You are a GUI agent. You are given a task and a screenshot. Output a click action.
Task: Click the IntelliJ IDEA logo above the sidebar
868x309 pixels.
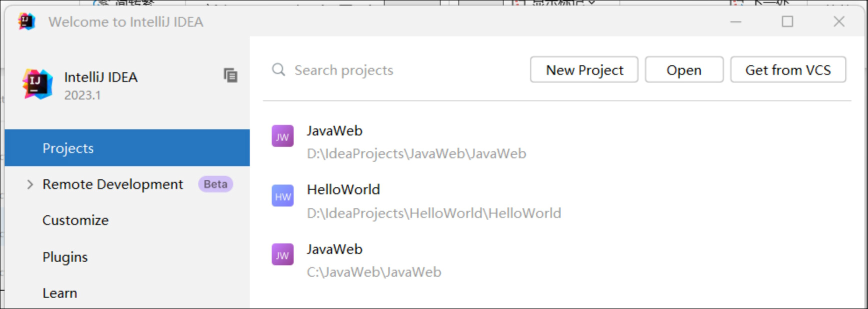pos(37,84)
